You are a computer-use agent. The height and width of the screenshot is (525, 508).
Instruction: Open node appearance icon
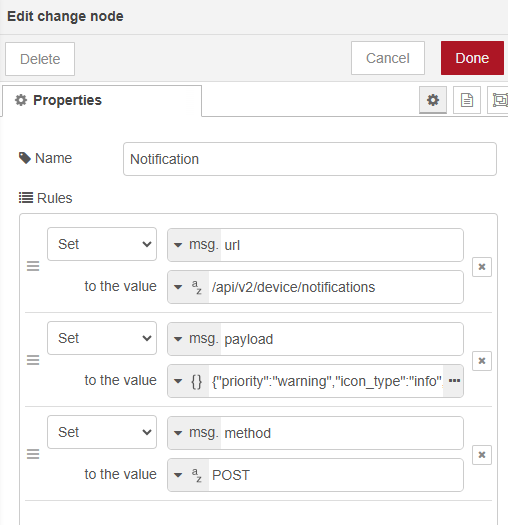click(498, 100)
